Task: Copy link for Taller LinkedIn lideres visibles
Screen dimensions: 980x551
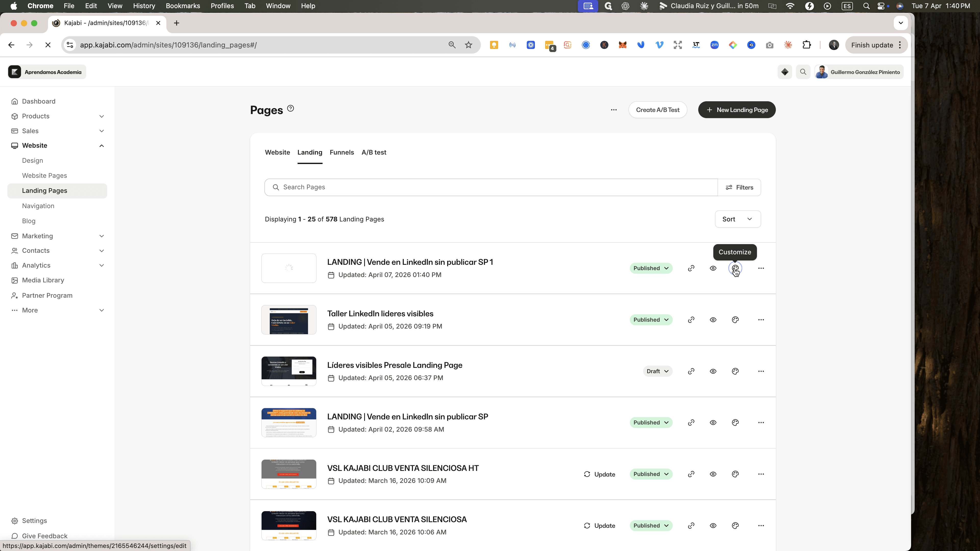Action: (691, 320)
